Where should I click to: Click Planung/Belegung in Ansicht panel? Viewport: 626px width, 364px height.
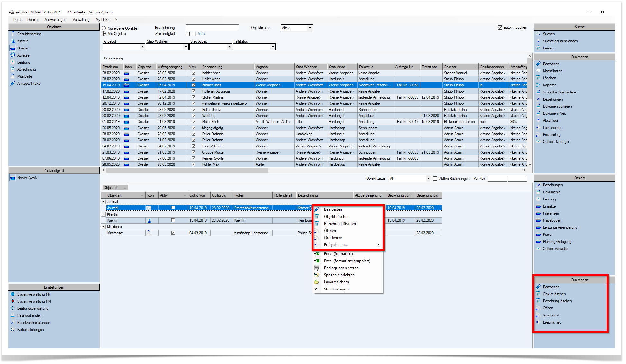point(557,242)
